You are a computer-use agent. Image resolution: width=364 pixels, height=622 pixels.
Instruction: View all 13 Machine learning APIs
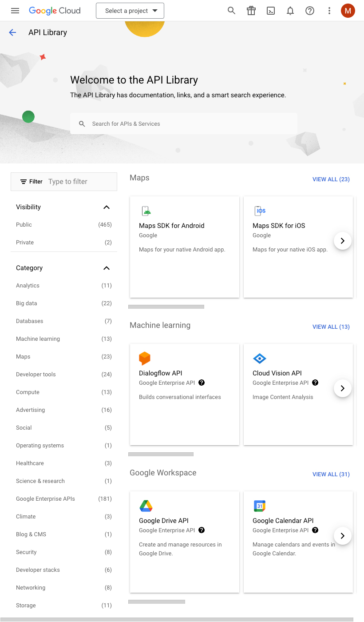tap(331, 327)
